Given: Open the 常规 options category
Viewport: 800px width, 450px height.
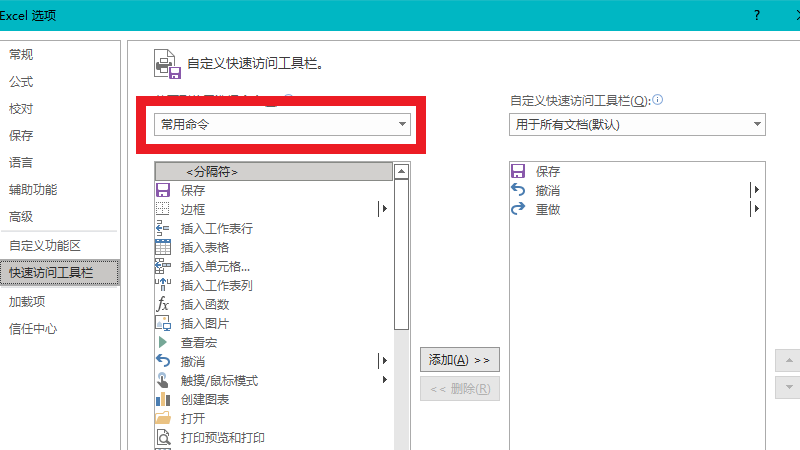Looking at the screenshot, I should click(x=21, y=55).
